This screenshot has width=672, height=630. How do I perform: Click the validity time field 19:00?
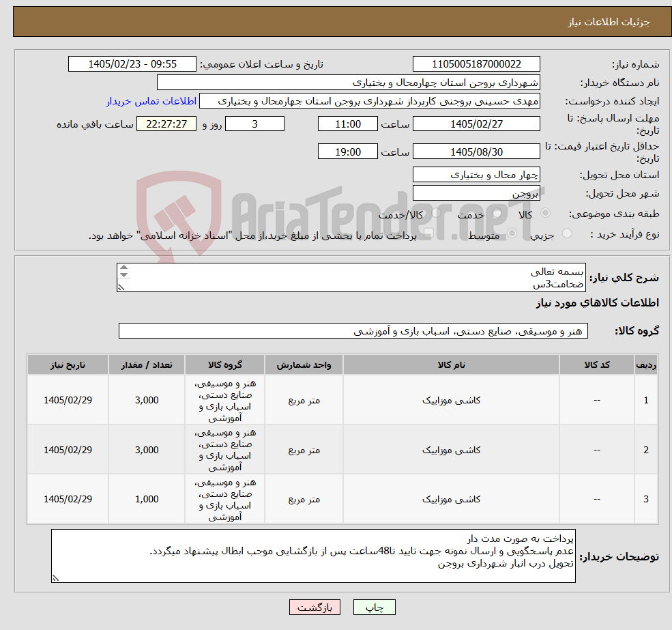(347, 152)
